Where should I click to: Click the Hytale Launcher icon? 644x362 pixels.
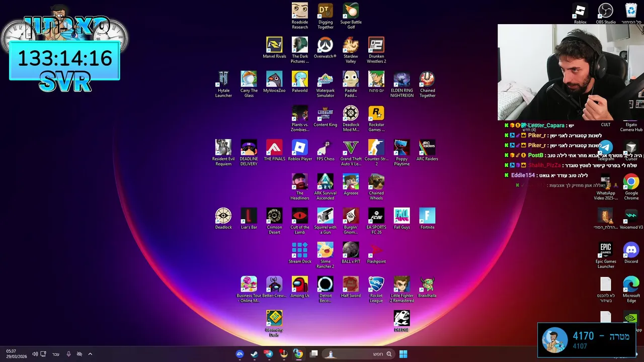click(x=223, y=84)
